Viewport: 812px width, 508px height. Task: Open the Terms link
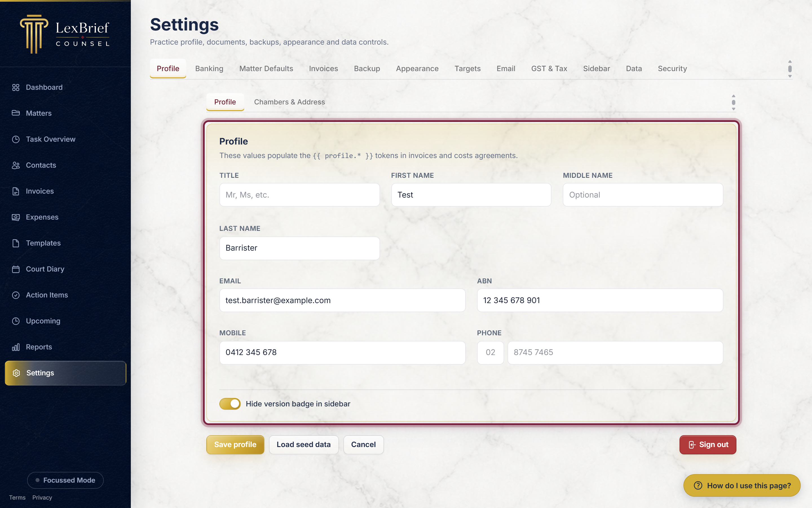[17, 498]
